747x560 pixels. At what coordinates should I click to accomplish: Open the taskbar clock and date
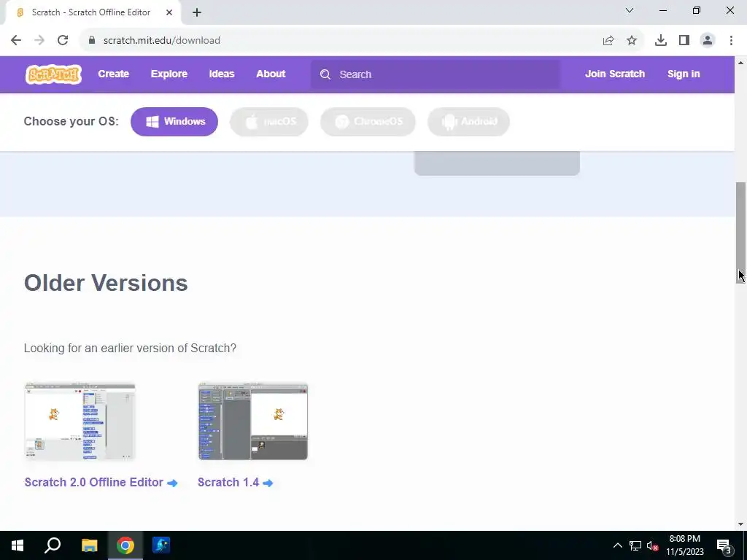click(x=684, y=545)
